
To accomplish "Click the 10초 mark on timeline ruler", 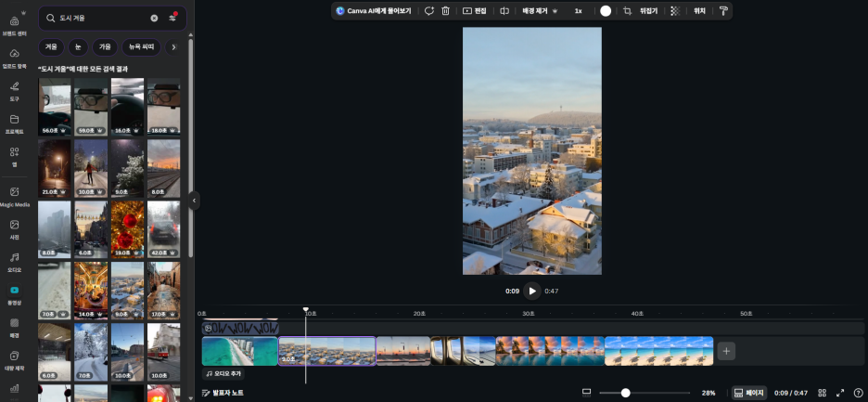I will point(311,313).
